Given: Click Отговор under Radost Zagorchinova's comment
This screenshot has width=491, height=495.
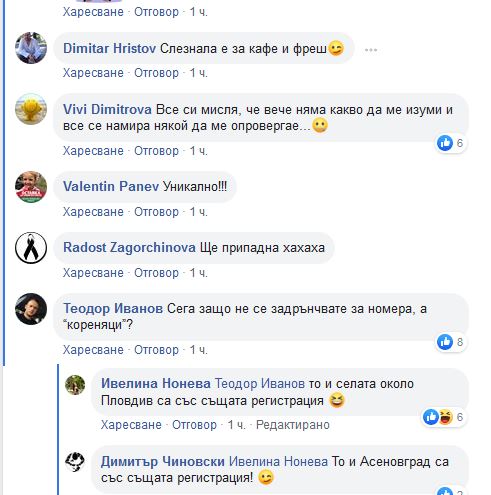Looking at the screenshot, I should [156, 273].
